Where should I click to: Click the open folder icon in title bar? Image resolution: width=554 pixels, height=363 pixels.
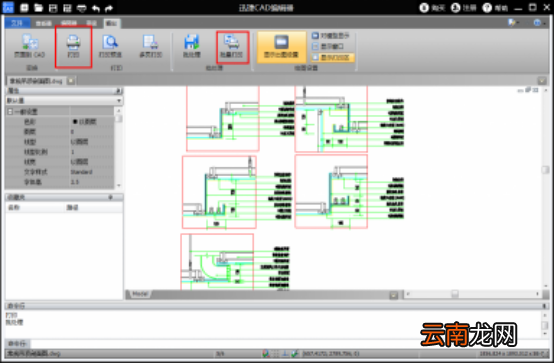coord(38,7)
